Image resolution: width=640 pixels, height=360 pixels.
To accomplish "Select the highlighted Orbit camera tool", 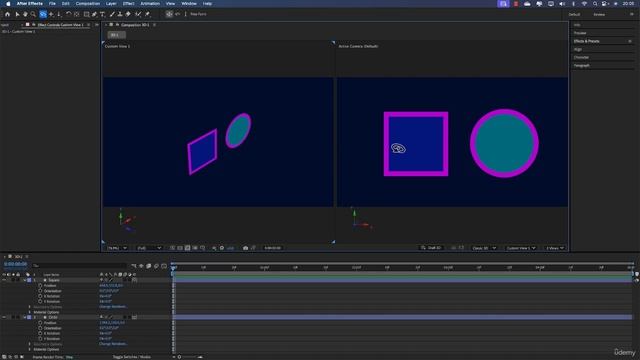I will (43, 14).
